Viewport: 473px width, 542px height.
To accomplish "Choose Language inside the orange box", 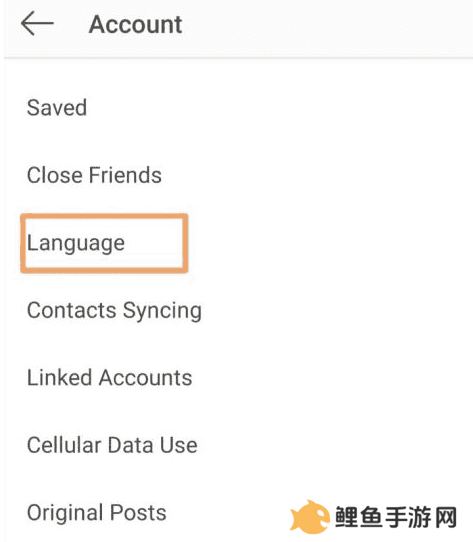I will [76, 243].
